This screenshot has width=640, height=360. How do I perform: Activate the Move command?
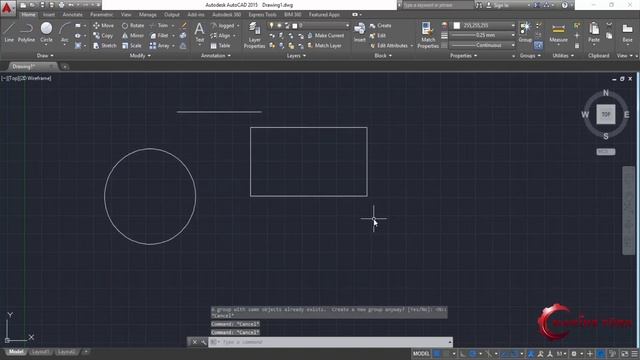click(x=103, y=25)
